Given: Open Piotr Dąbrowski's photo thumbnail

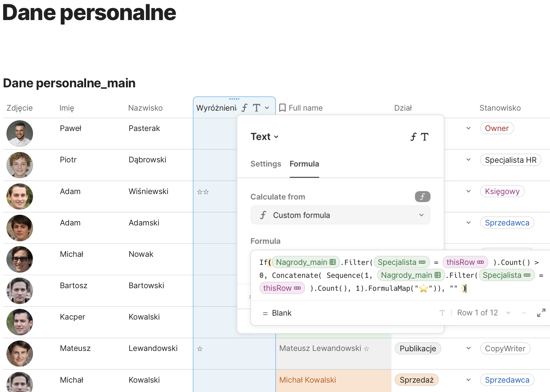Looking at the screenshot, I should click(20, 165).
